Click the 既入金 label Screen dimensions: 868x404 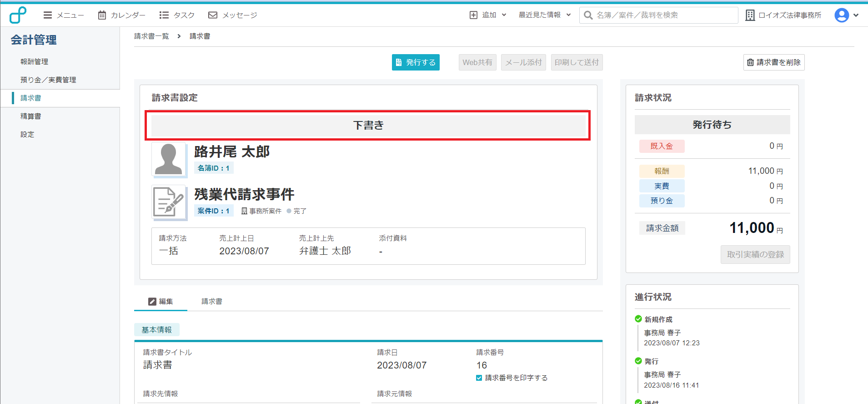click(662, 146)
